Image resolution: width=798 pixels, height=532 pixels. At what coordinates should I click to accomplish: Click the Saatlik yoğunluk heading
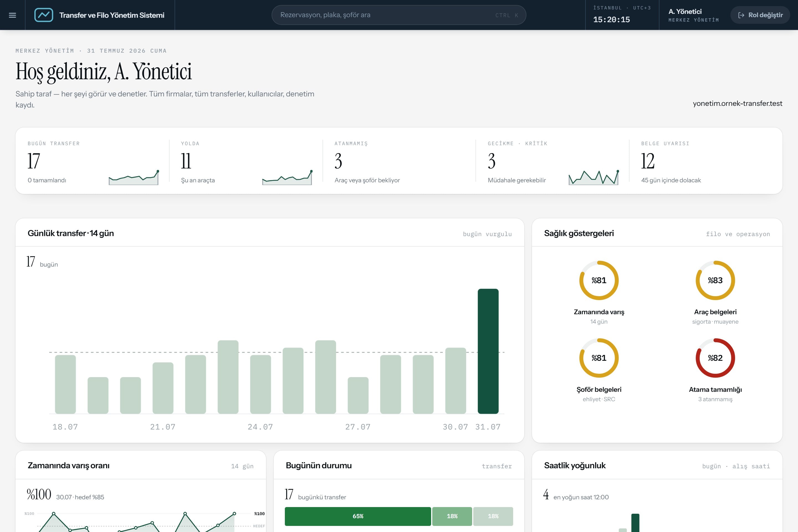[575, 465]
